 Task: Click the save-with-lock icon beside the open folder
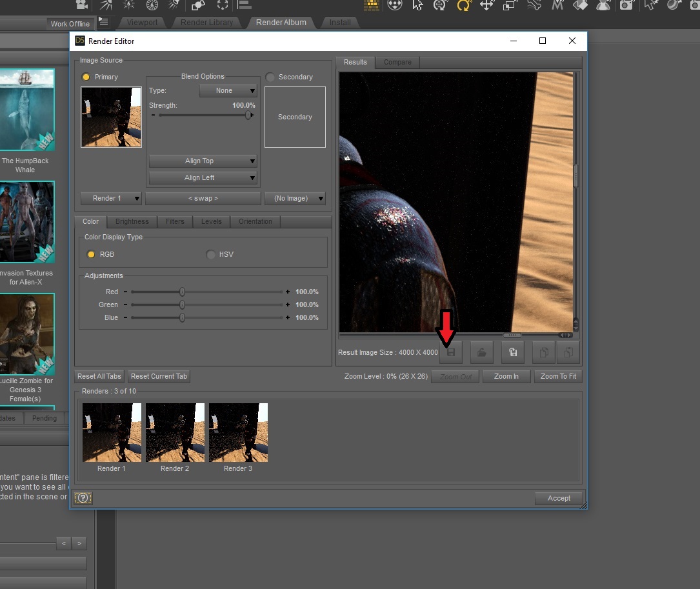click(512, 353)
